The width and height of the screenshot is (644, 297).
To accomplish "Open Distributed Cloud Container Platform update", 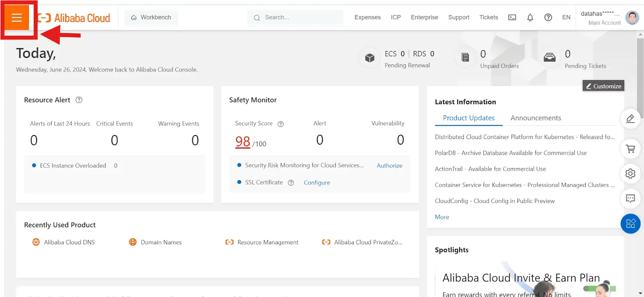I will 524,137.
